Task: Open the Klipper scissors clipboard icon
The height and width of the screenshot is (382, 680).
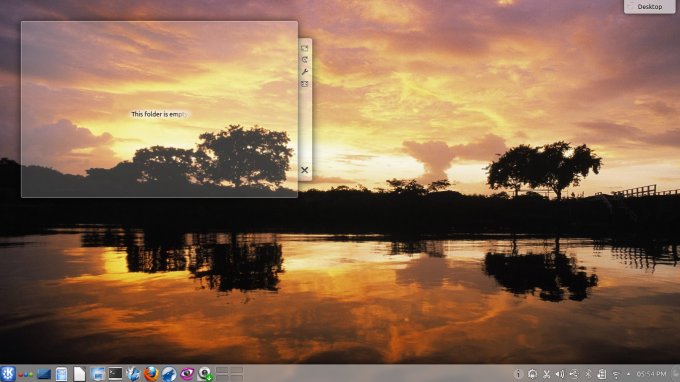Action: pyautogui.click(x=546, y=374)
